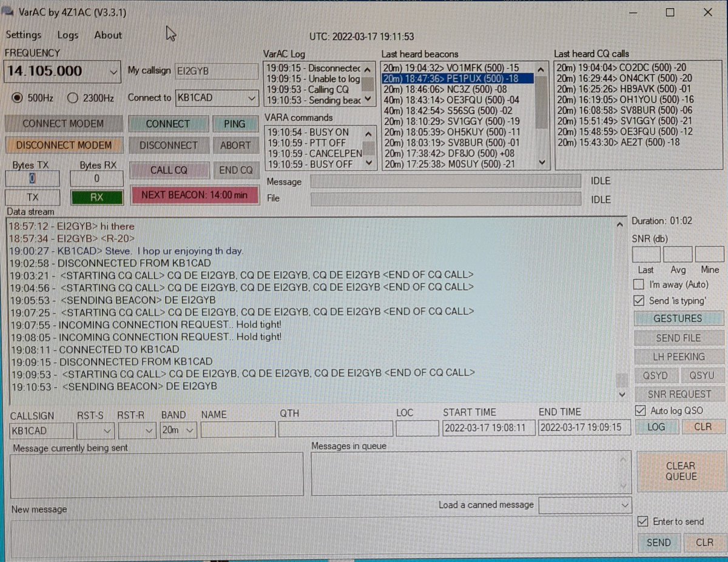Select the 500Hz bandwidth radio button

pos(17,98)
